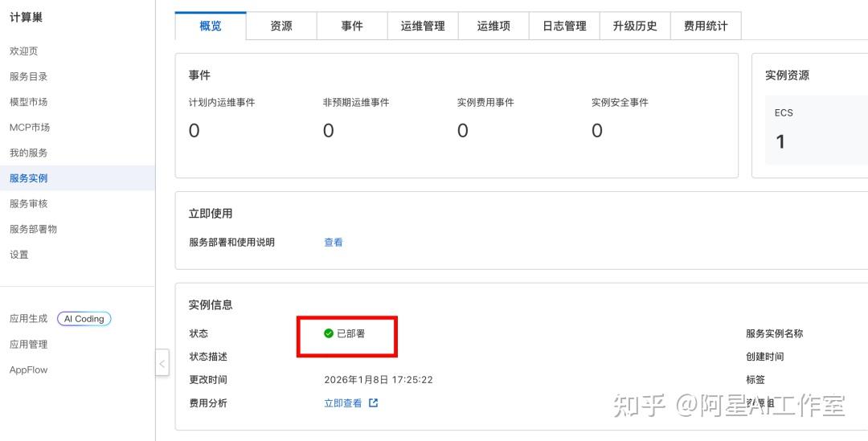
Task: Click the 立即查看 cost analysis link
Action: pyautogui.click(x=342, y=403)
